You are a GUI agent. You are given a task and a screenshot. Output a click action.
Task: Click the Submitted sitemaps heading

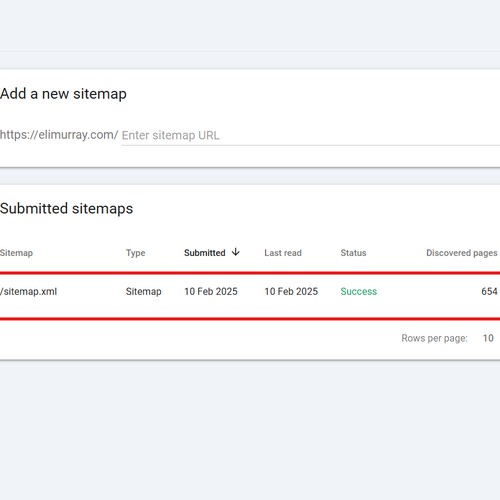coord(66,209)
